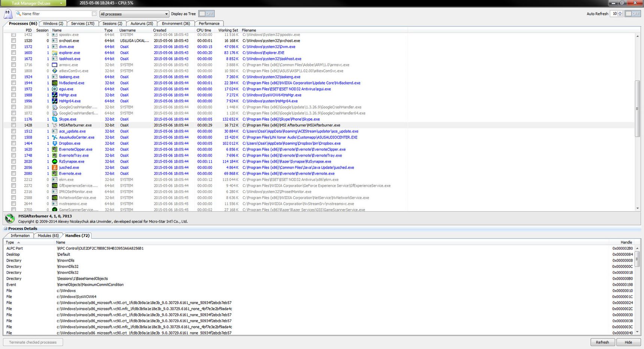The image size is (644, 349).
Task: Click the jusched.exe Java icon
Action: (55, 167)
